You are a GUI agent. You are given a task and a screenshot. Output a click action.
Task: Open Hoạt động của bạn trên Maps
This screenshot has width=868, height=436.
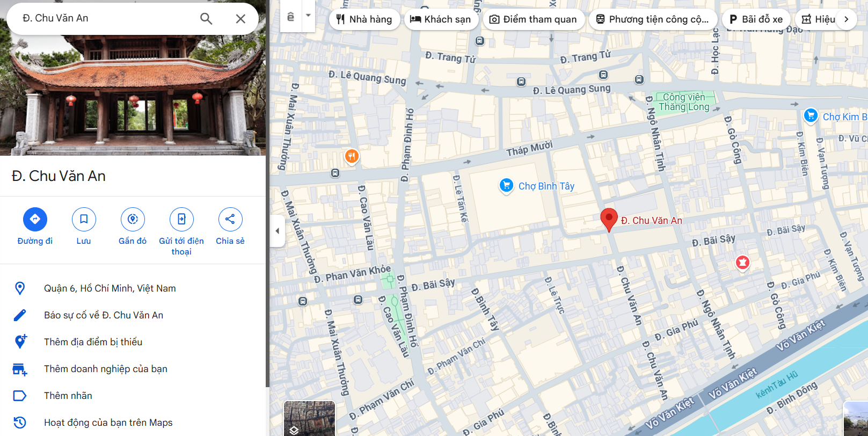(133, 423)
